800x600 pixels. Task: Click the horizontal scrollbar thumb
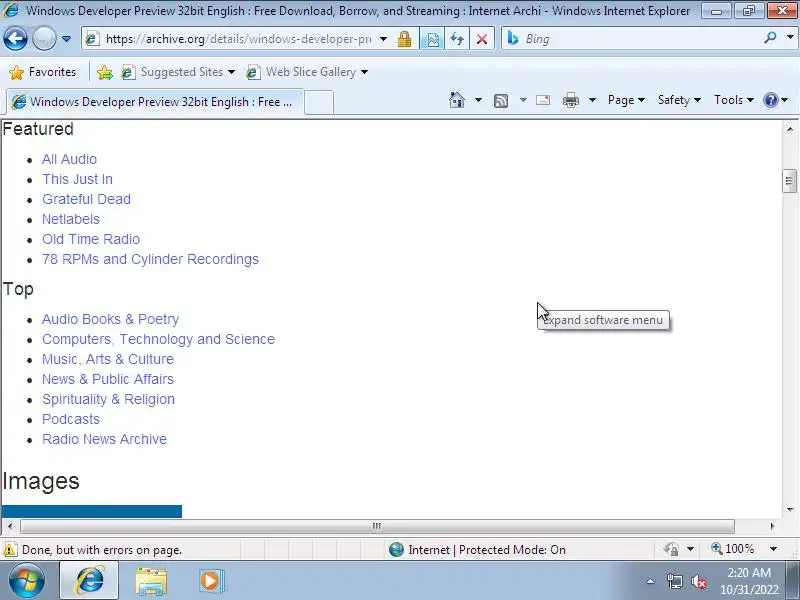pyautogui.click(x=377, y=526)
